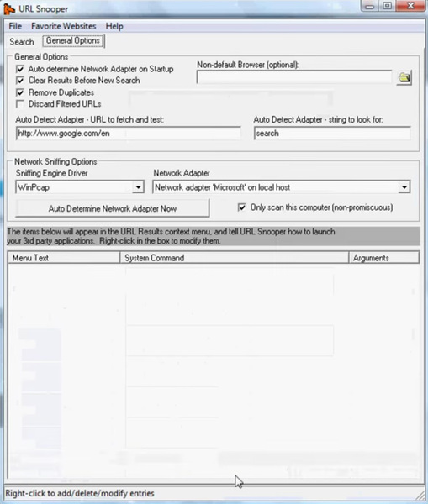Uncheck Clear Results Before New Search
This screenshot has width=428, height=504.
pyautogui.click(x=20, y=81)
